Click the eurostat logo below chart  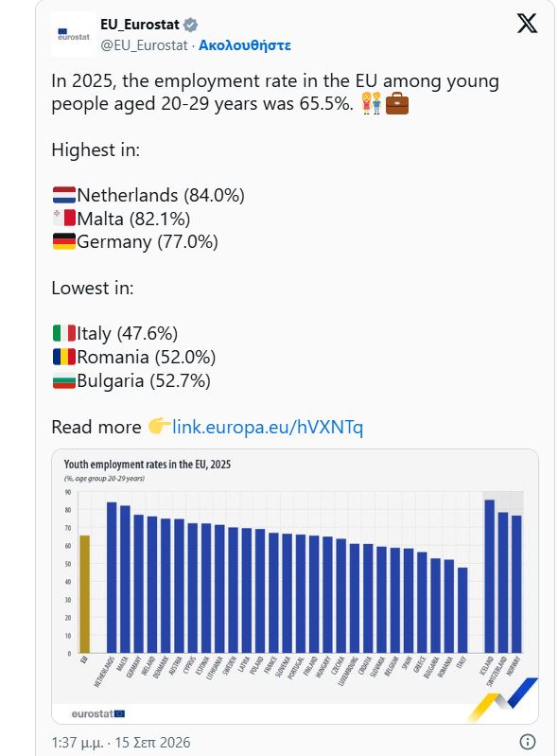click(97, 713)
